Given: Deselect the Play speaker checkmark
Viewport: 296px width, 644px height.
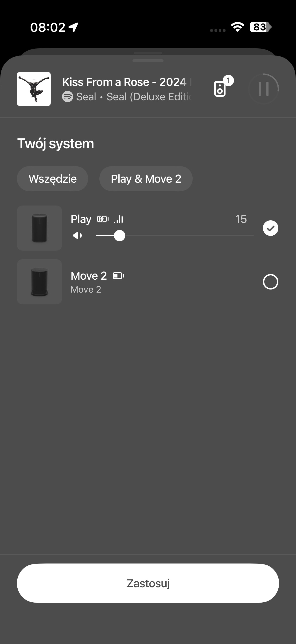Looking at the screenshot, I should 271,228.
